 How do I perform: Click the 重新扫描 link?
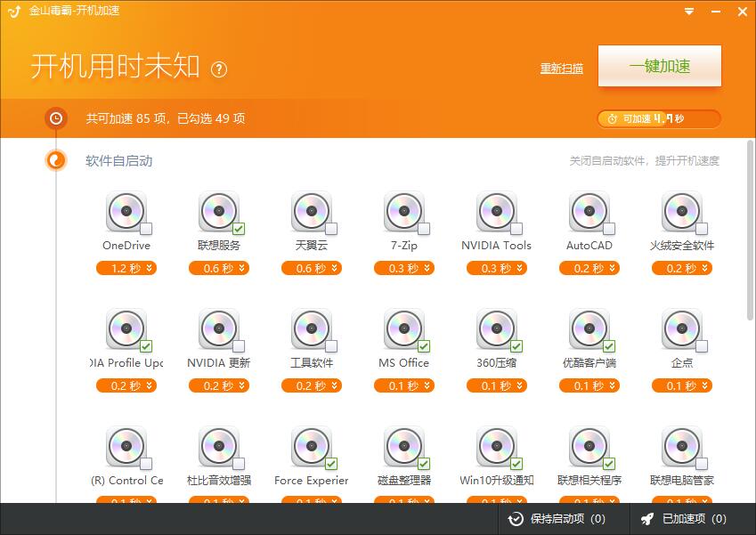[x=561, y=69]
